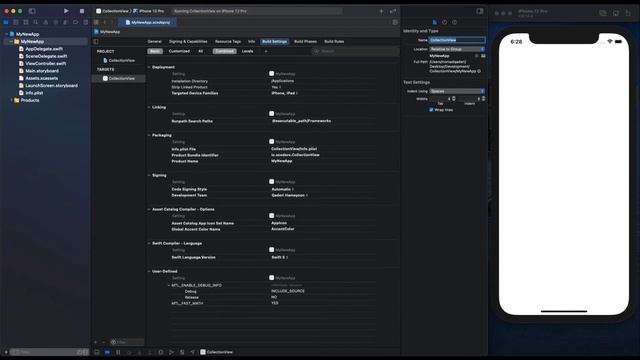Click the related items grid icon in editor bar
640x360 pixels.
(x=96, y=22)
